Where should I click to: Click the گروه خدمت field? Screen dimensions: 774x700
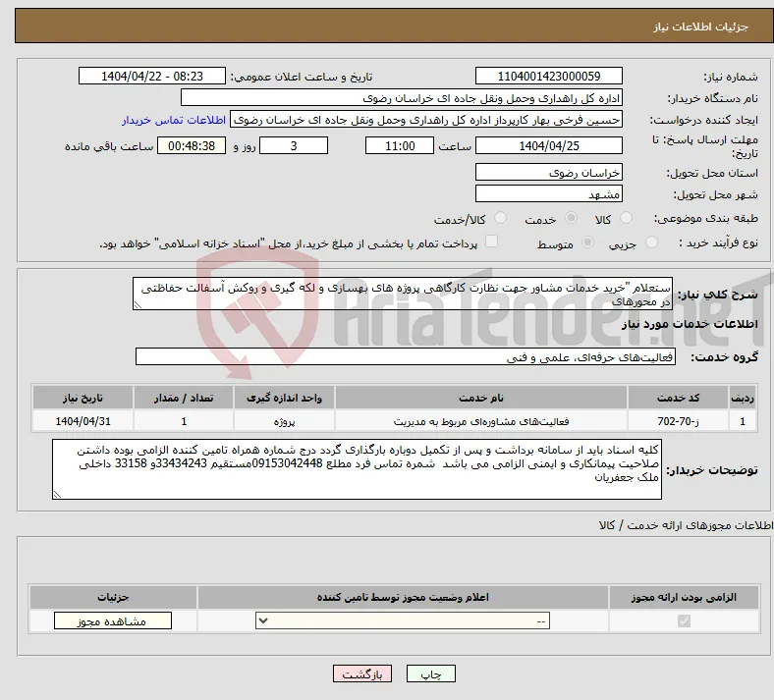coord(406,356)
